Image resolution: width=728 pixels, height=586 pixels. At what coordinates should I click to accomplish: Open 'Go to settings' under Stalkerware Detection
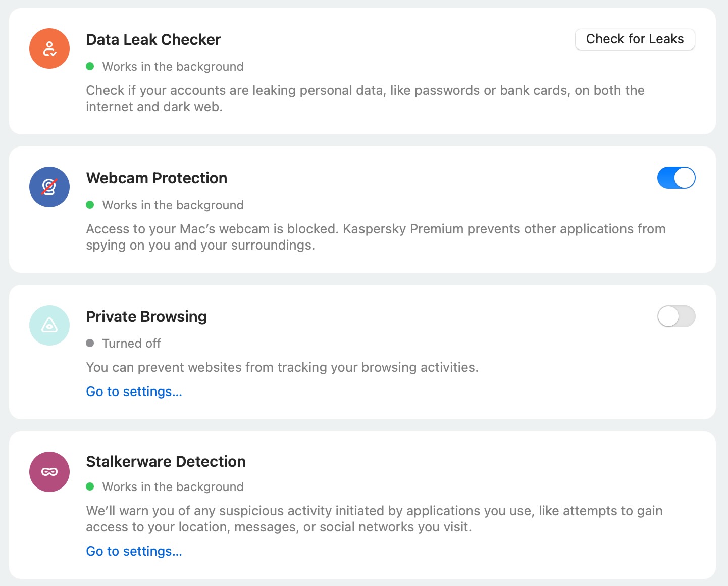(x=134, y=551)
